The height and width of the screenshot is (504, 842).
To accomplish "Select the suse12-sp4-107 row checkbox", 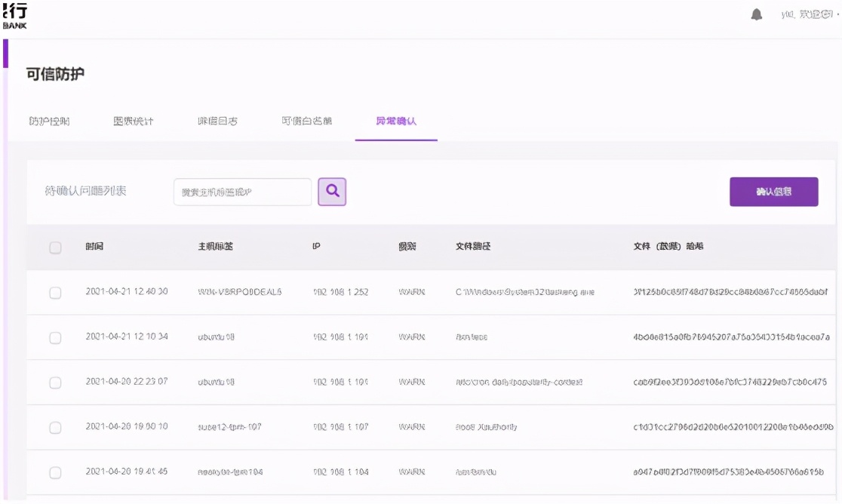I will (x=55, y=428).
